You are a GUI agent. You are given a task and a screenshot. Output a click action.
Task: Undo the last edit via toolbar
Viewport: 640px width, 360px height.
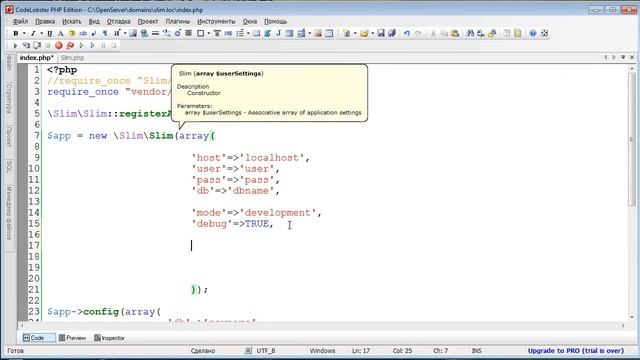[x=407, y=33]
